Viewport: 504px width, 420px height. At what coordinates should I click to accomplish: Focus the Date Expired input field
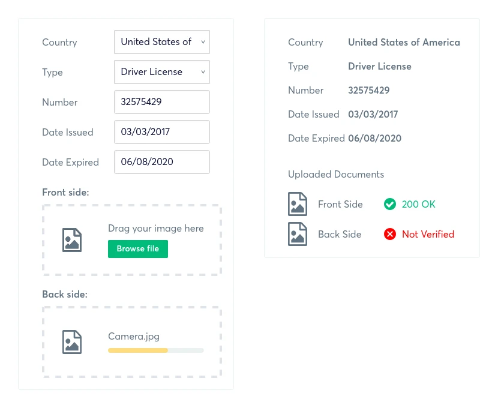pyautogui.click(x=162, y=162)
